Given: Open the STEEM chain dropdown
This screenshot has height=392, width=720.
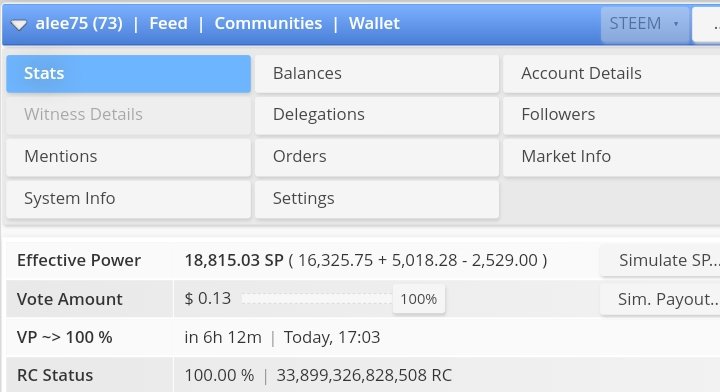Looking at the screenshot, I should click(x=644, y=24).
